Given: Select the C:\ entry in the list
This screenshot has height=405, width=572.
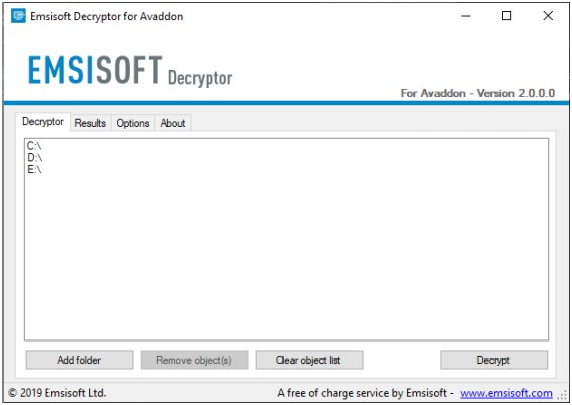Looking at the screenshot, I should 34,146.
